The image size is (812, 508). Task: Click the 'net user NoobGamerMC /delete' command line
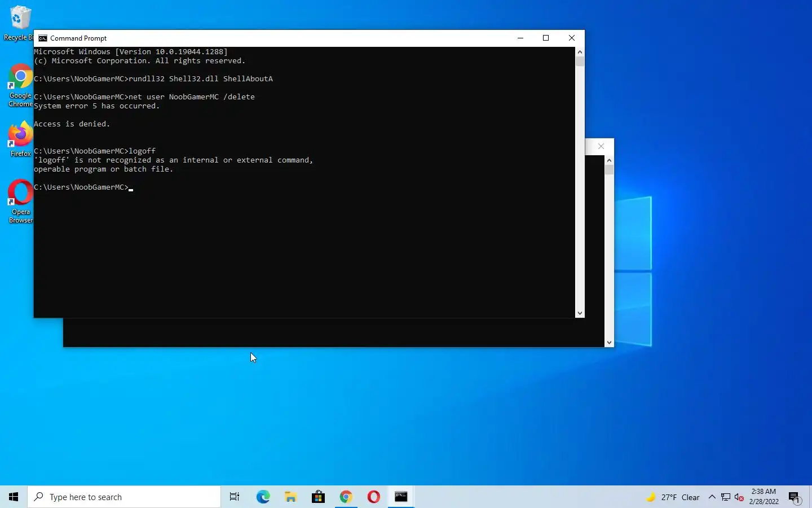(144, 97)
